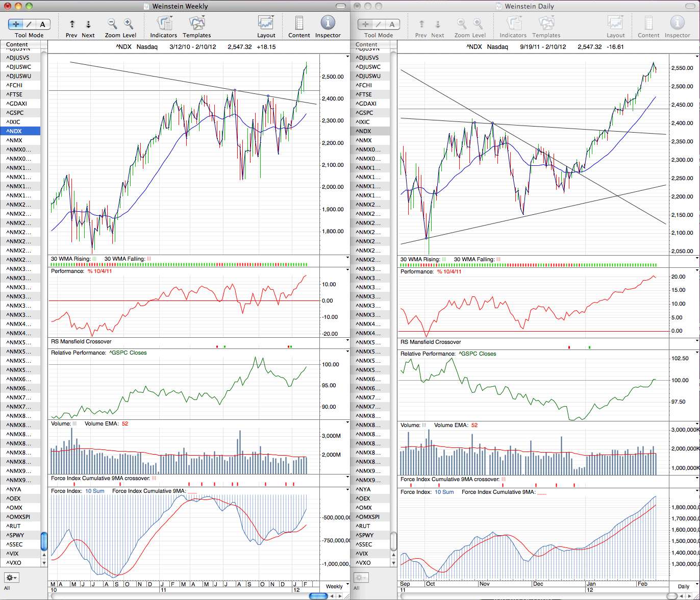This screenshot has height=600, width=700.
Task: Click Weekly chart horizontal scroll thumb
Action: tap(318, 596)
